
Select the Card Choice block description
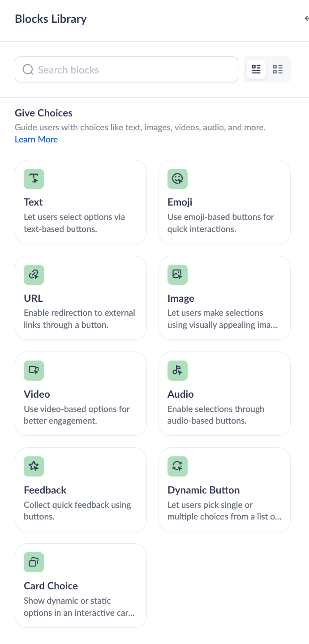80,606
